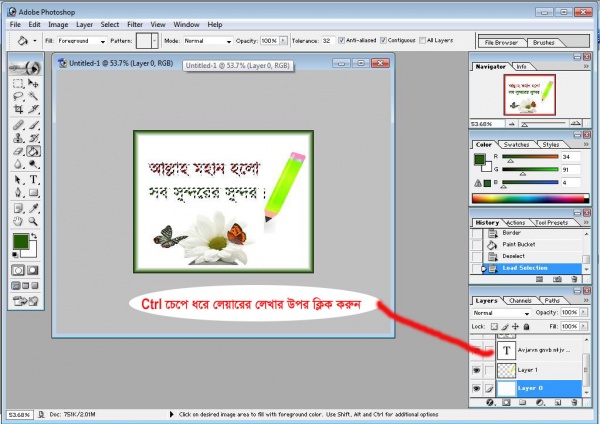Click Jump to ImageReady button

click(26, 301)
